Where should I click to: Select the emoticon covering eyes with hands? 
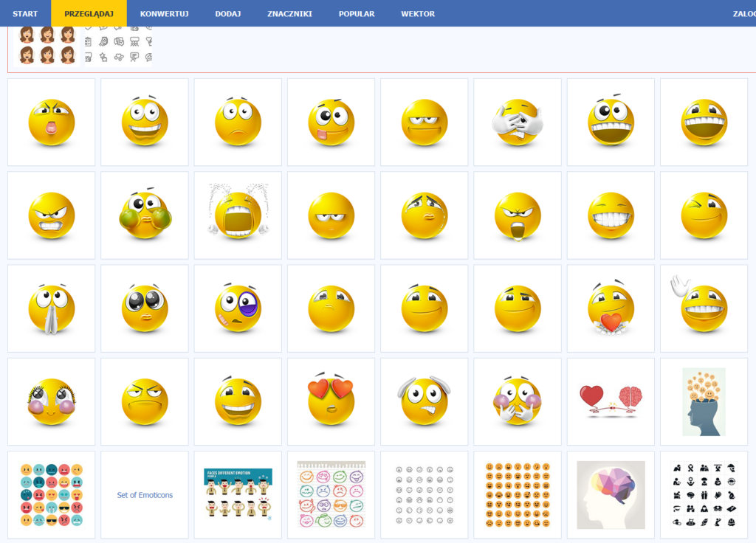point(518,122)
